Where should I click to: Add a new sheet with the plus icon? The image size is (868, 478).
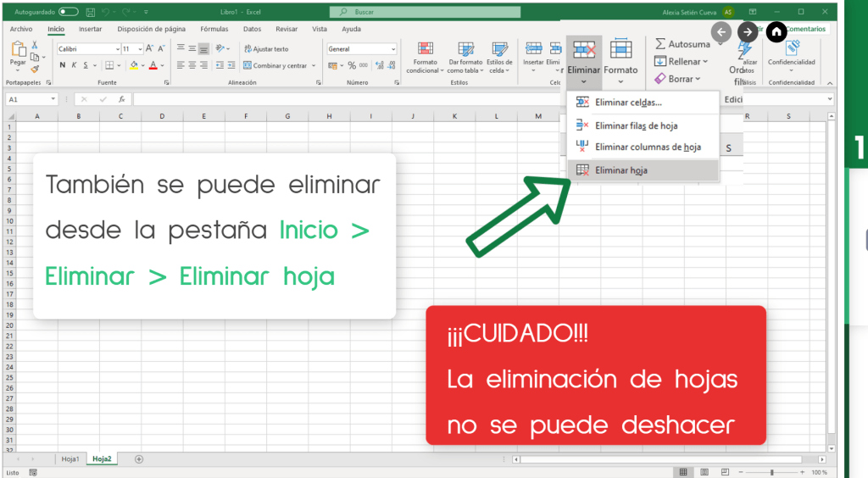pos(139,459)
